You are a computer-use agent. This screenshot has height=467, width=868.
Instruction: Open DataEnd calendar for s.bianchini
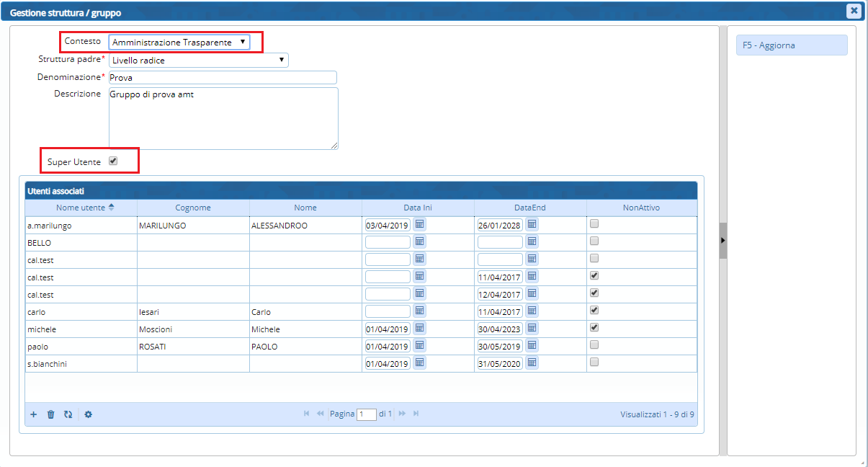pos(532,363)
